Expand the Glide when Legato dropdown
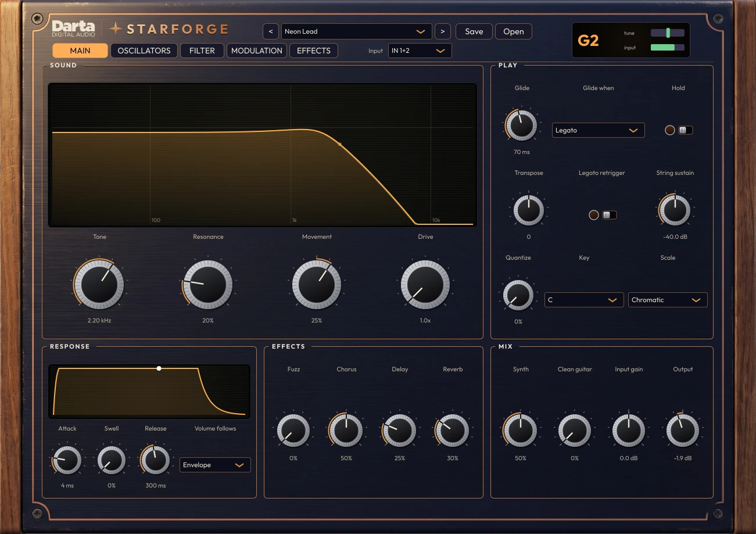 tap(599, 130)
